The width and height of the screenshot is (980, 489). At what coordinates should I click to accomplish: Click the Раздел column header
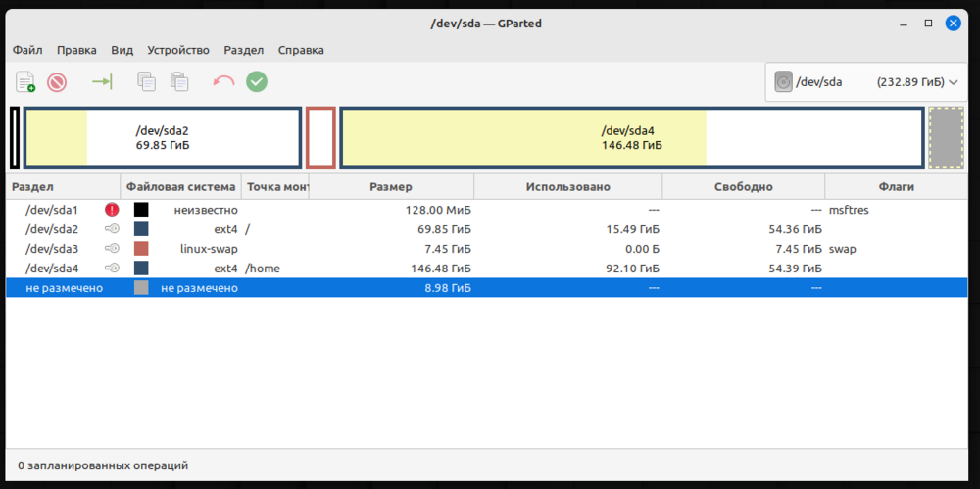[x=63, y=187]
